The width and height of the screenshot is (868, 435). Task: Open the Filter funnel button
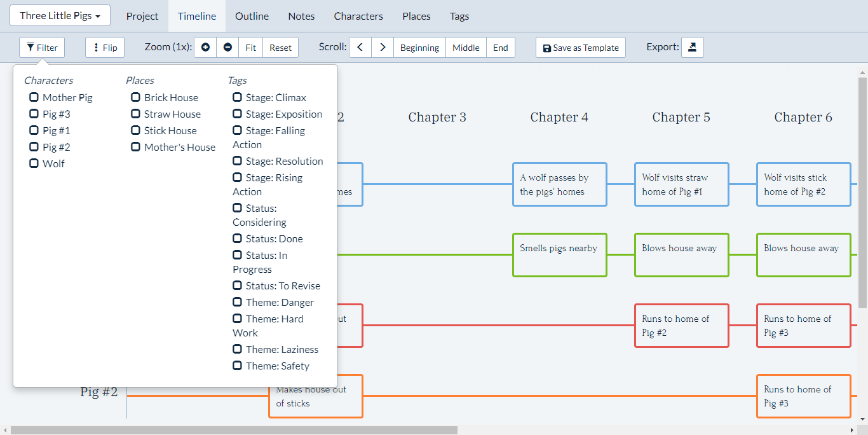coord(42,48)
